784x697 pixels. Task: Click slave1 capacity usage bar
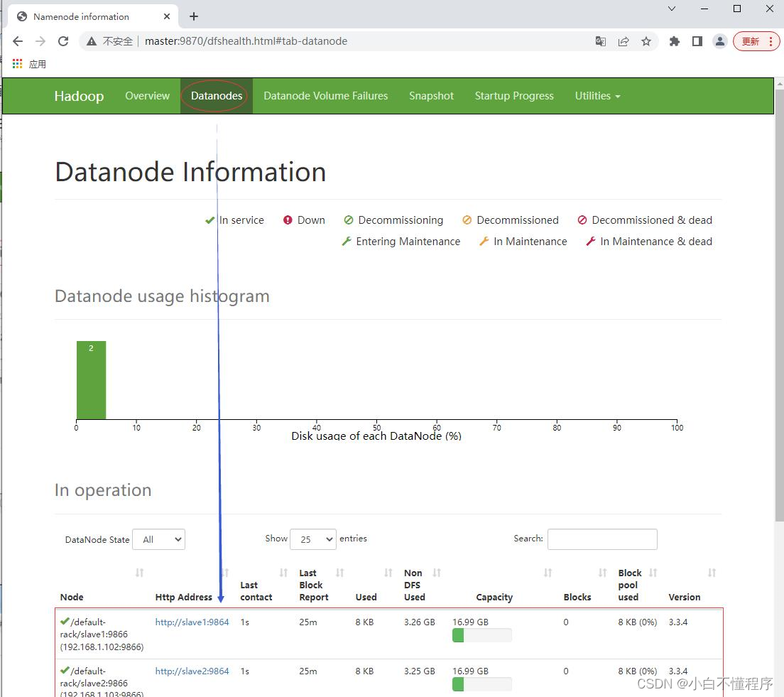482,635
